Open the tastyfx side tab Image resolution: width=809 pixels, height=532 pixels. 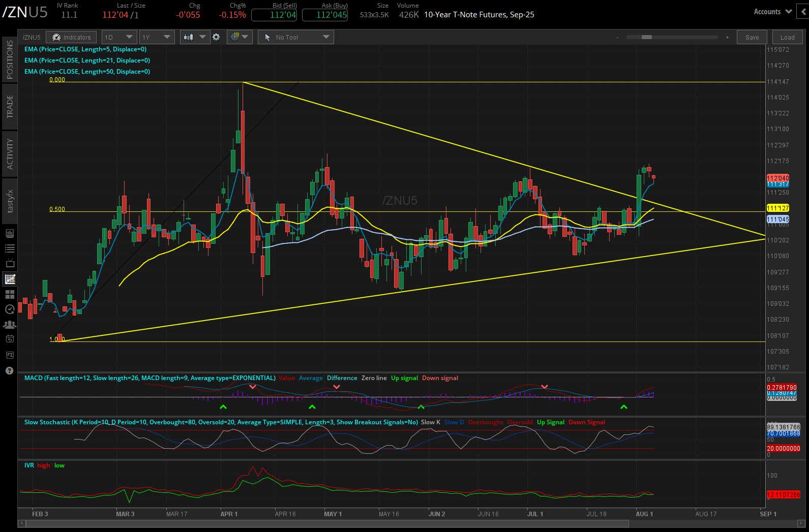(10, 201)
